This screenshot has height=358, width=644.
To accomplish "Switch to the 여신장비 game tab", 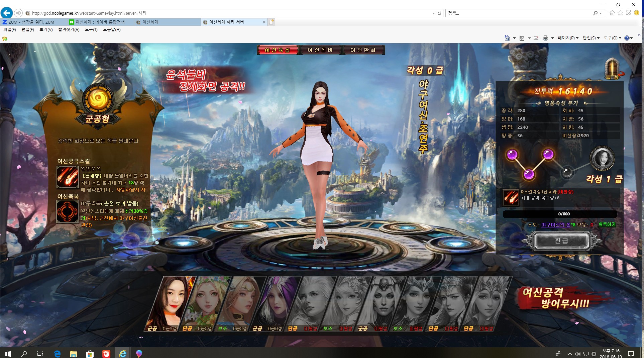I will point(320,50).
